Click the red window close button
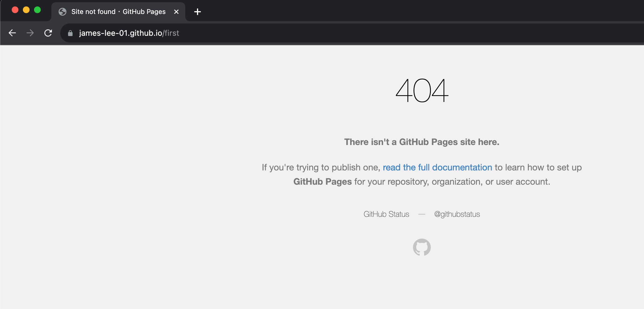Screen dimensions: 644x309 15,10
